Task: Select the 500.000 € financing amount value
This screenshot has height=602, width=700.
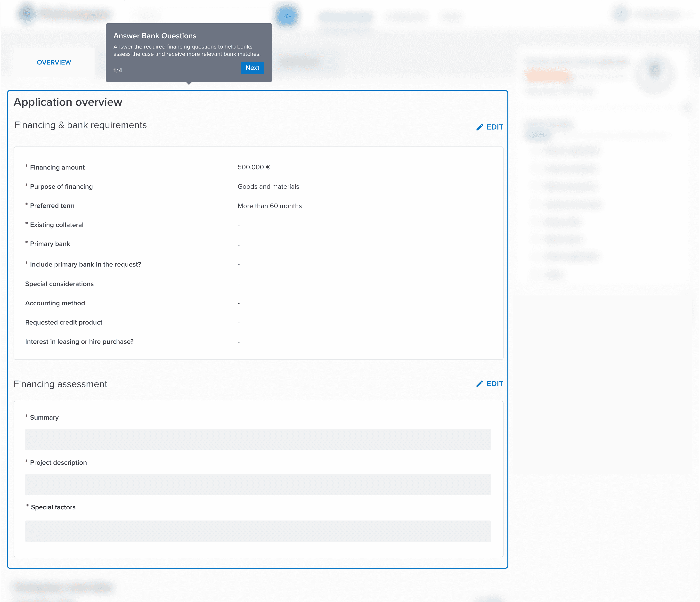Action: pyautogui.click(x=254, y=167)
